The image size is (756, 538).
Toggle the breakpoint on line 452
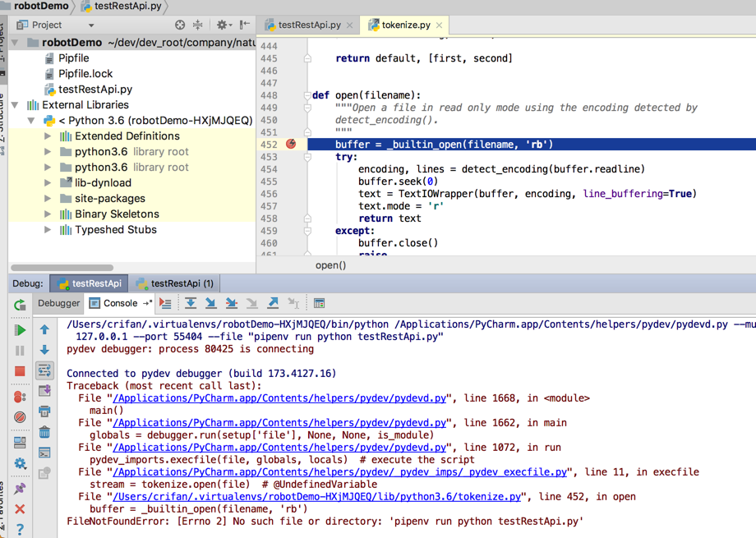[292, 142]
